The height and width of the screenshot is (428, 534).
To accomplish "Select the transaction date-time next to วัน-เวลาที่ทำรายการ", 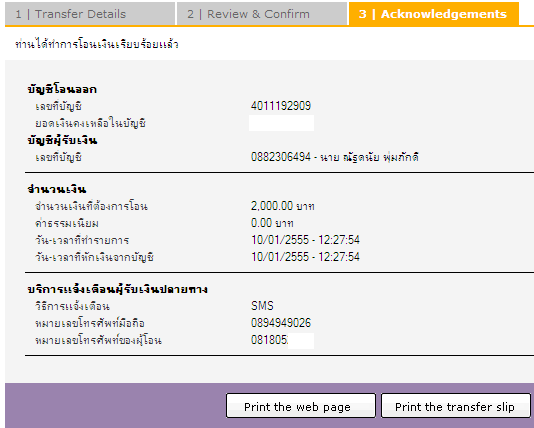I will pyautogui.click(x=305, y=240).
